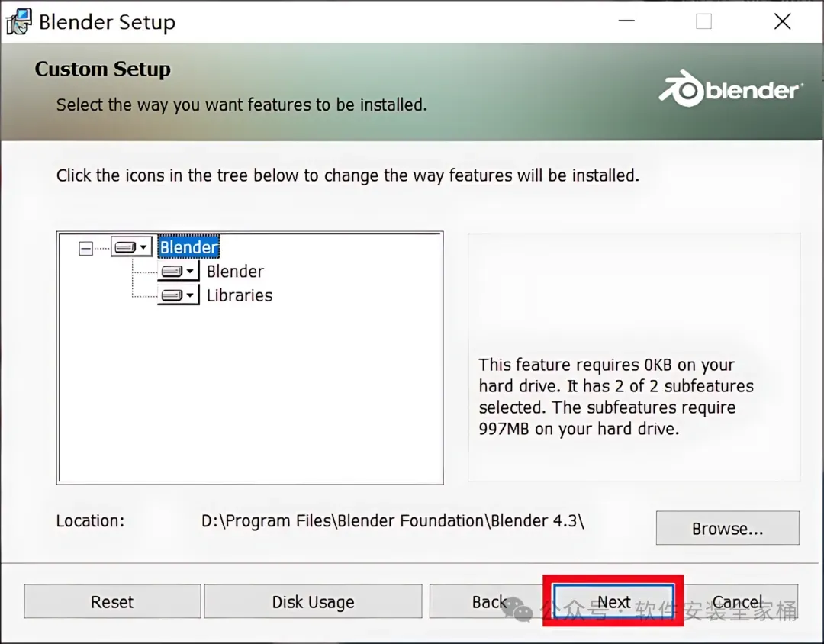
Task: Open Disk Usage dialog
Action: 313,601
